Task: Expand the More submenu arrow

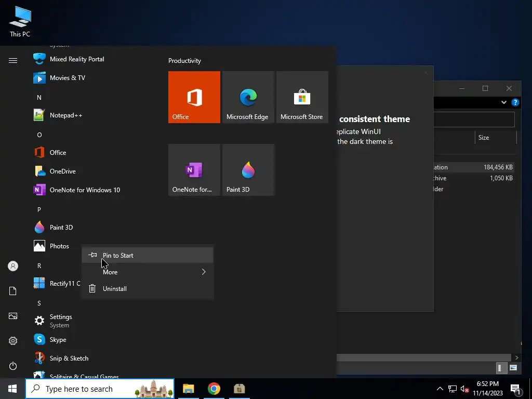Action: coord(204,272)
